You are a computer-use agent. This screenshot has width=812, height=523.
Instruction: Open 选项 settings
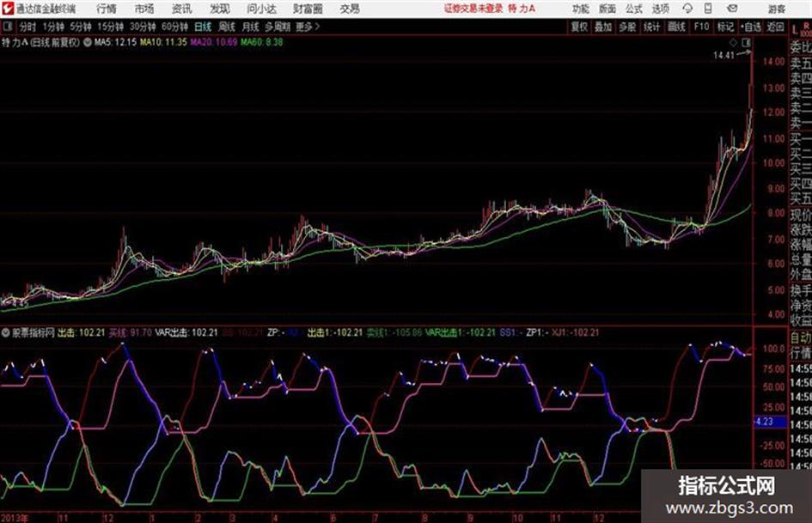point(661,9)
